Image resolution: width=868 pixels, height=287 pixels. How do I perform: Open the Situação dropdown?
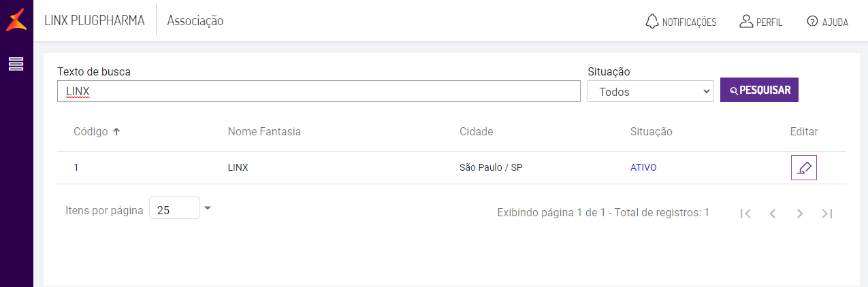click(x=650, y=91)
